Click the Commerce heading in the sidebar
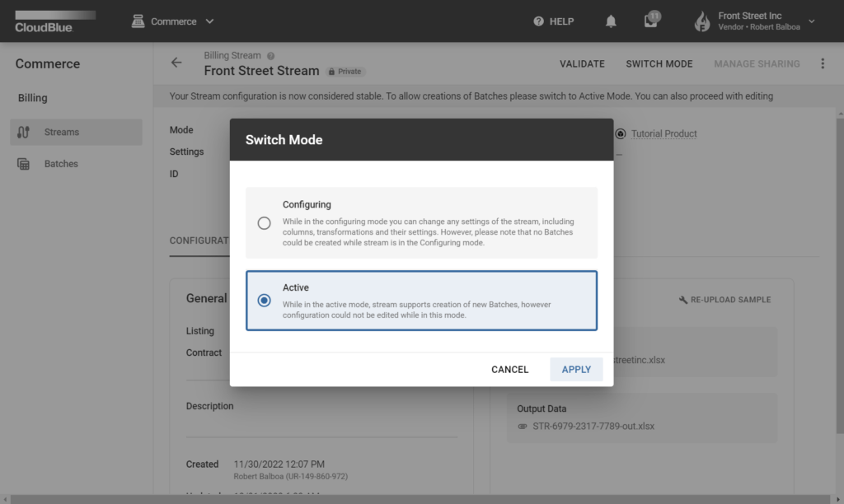 47,64
